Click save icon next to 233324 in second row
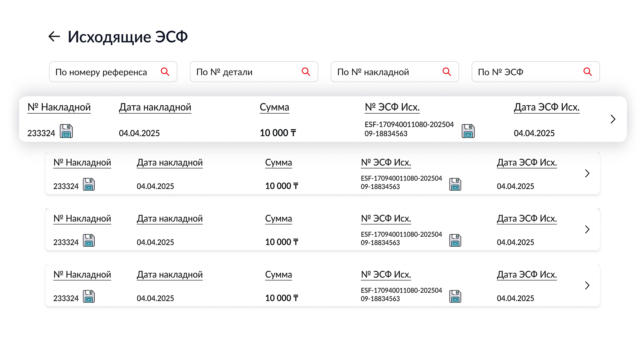Image resolution: width=644 pixels, height=347 pixels. pyautogui.click(x=89, y=185)
